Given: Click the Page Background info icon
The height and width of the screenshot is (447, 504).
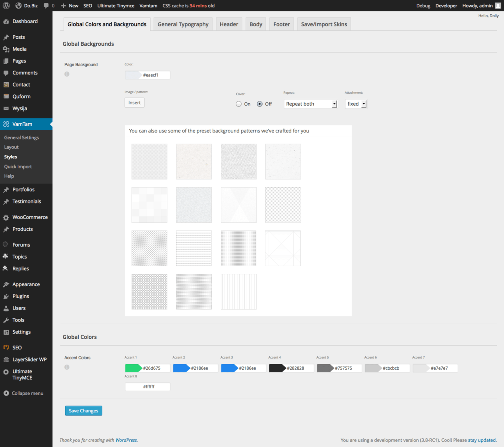Looking at the screenshot, I should click(x=67, y=74).
